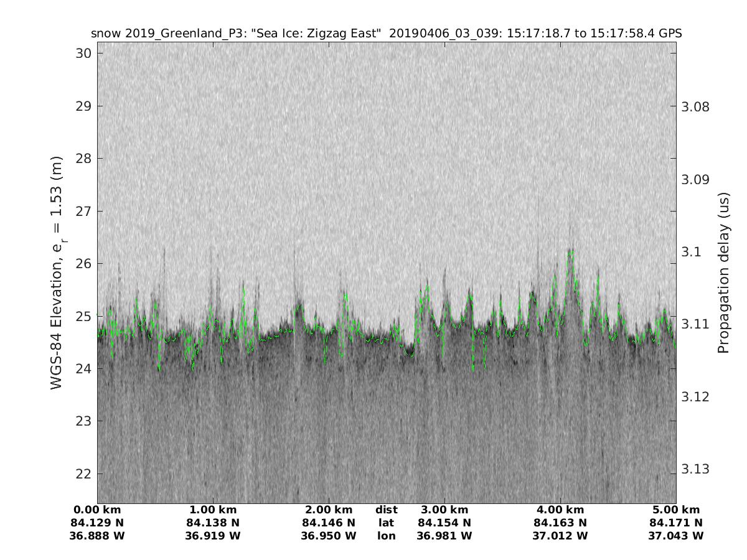Click the "37.012 W" longitude label

click(560, 536)
